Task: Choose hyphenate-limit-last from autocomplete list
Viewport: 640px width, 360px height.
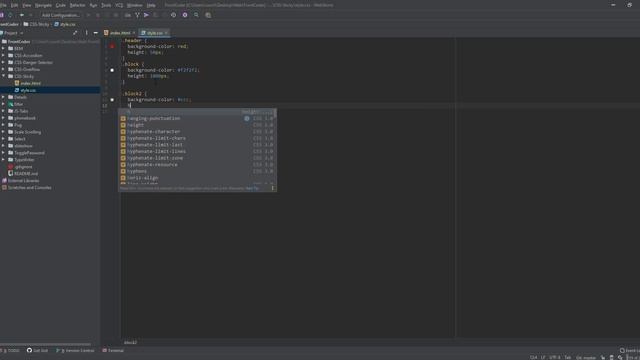Action: point(197,144)
